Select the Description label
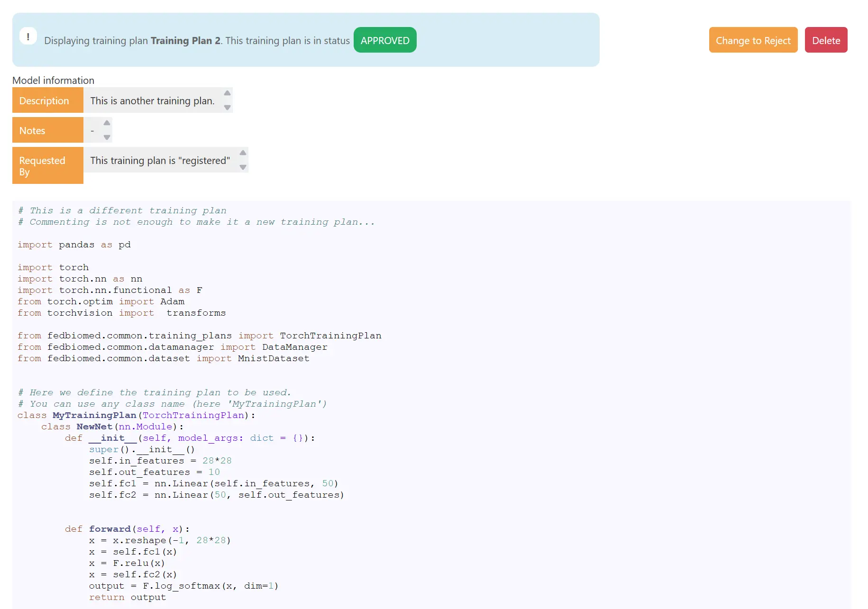Viewport: 868px width, 609px height. click(47, 100)
